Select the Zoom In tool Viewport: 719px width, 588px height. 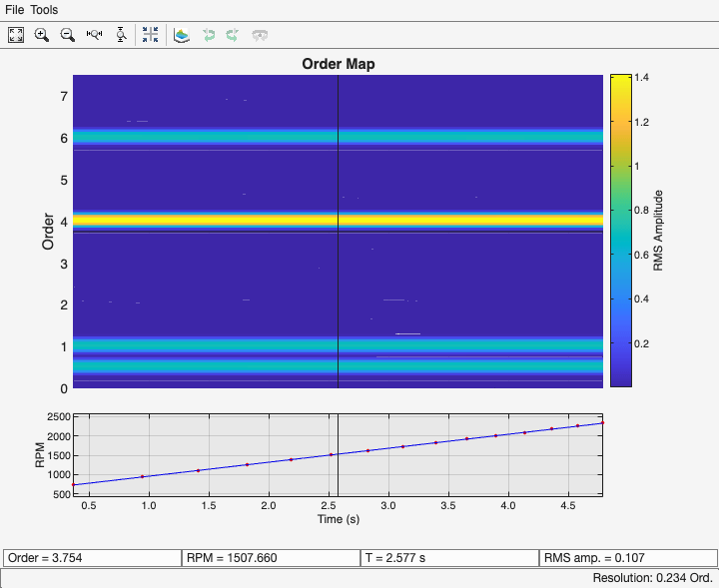click(x=42, y=35)
